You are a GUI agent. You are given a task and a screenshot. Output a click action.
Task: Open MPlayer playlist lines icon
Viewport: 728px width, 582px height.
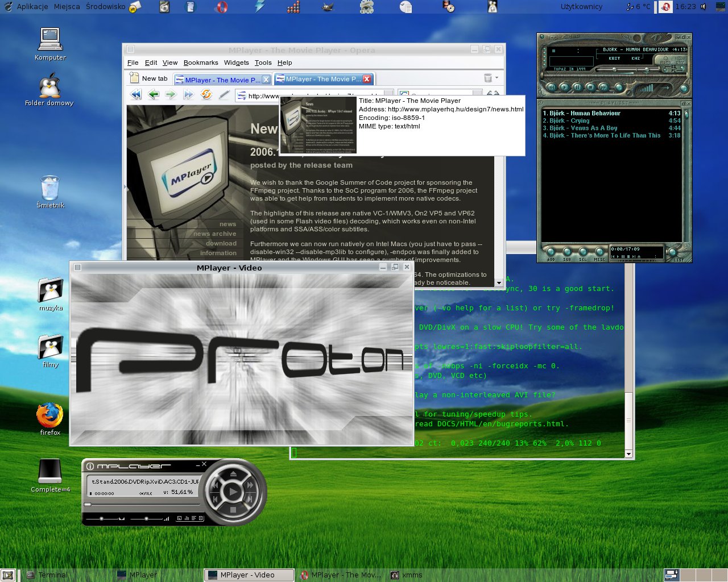pyautogui.click(x=194, y=518)
